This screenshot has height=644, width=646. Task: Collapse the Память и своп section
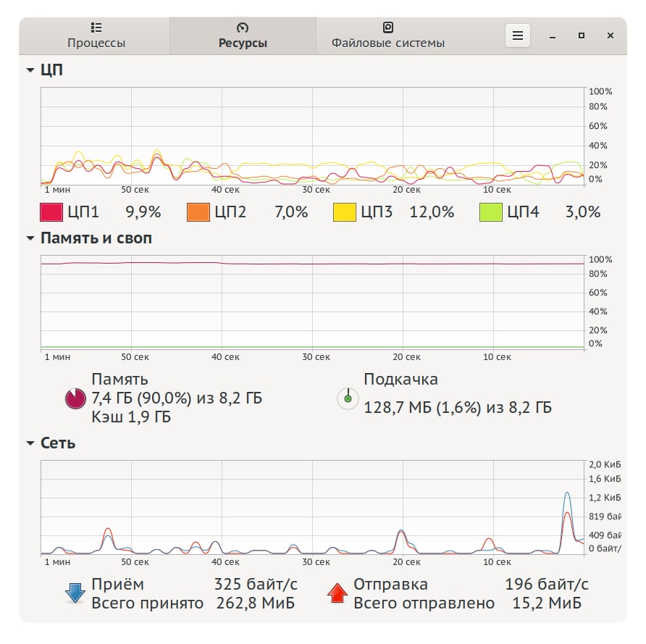coord(30,238)
